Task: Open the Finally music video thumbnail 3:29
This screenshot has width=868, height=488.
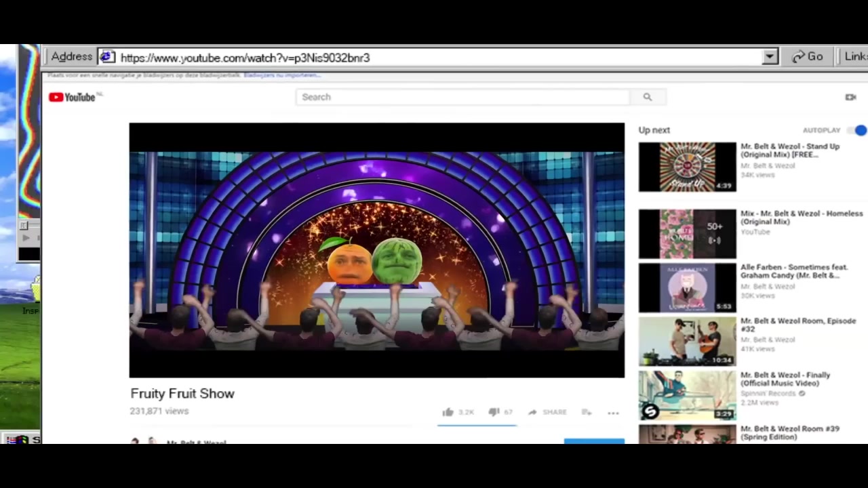Action: coord(687,395)
